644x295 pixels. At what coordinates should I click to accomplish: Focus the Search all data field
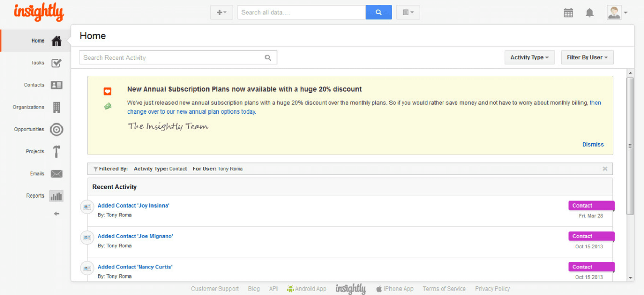tap(302, 12)
